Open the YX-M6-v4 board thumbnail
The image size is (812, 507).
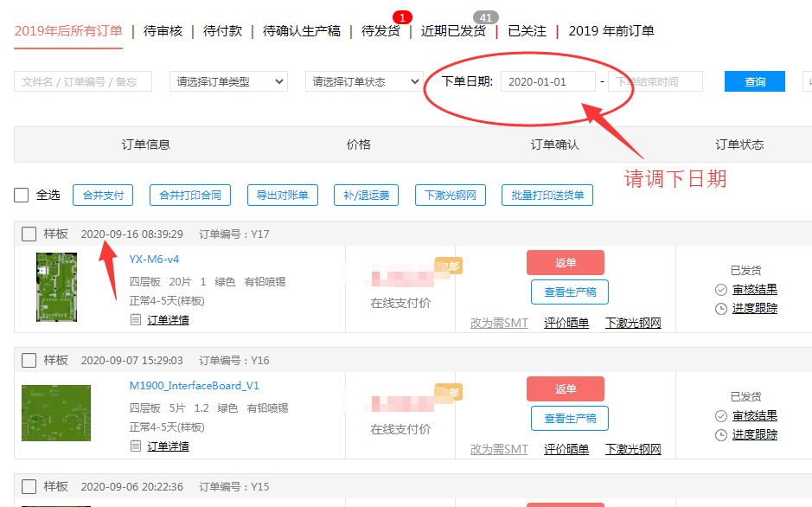tap(56, 287)
